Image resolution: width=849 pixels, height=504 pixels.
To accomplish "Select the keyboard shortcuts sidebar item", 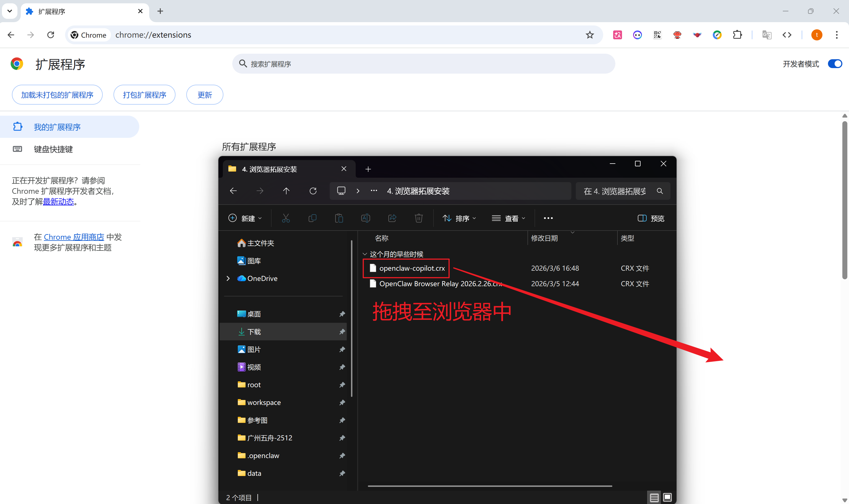I will click(x=53, y=149).
